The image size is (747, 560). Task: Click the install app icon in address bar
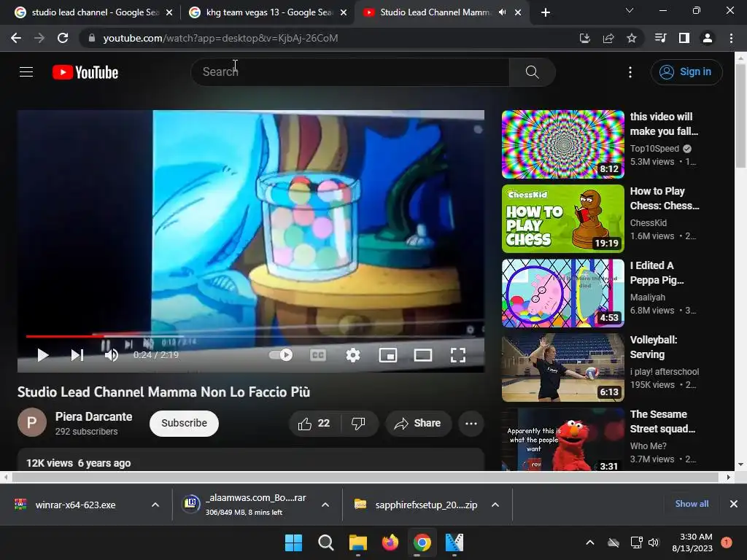pyautogui.click(x=584, y=38)
